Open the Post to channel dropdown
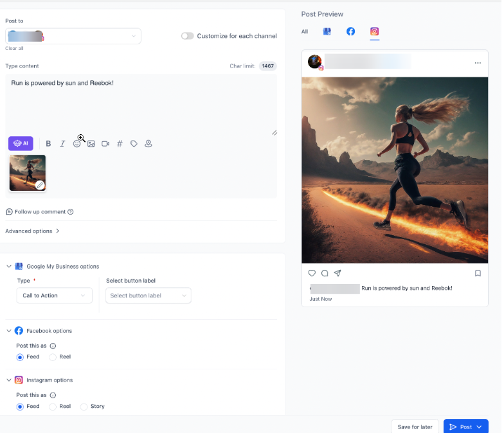Image resolution: width=504 pixels, height=433 pixels. click(73, 36)
